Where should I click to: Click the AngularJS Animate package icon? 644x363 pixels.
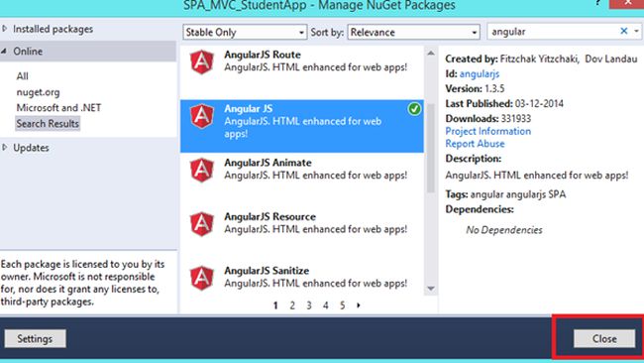pyautogui.click(x=202, y=170)
